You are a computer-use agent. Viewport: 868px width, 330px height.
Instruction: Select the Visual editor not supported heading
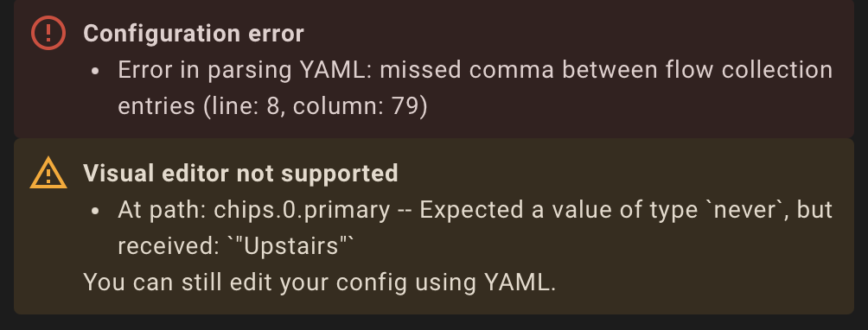pyautogui.click(x=240, y=173)
